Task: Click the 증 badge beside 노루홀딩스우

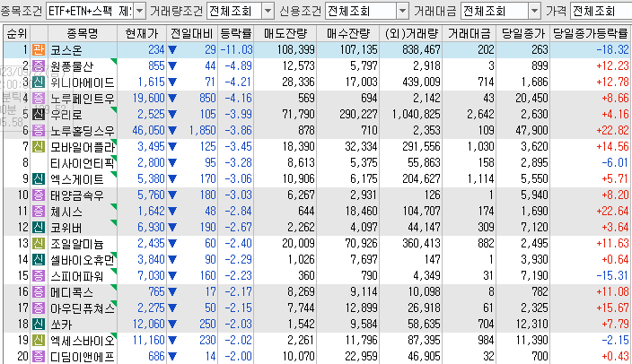Action: click(x=39, y=131)
